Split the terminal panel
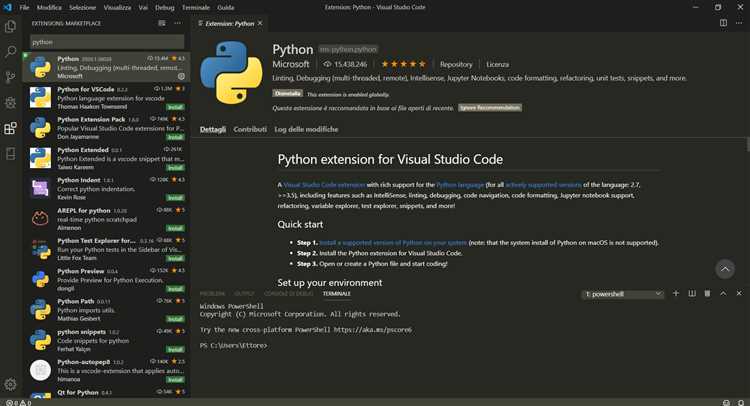 [692, 293]
